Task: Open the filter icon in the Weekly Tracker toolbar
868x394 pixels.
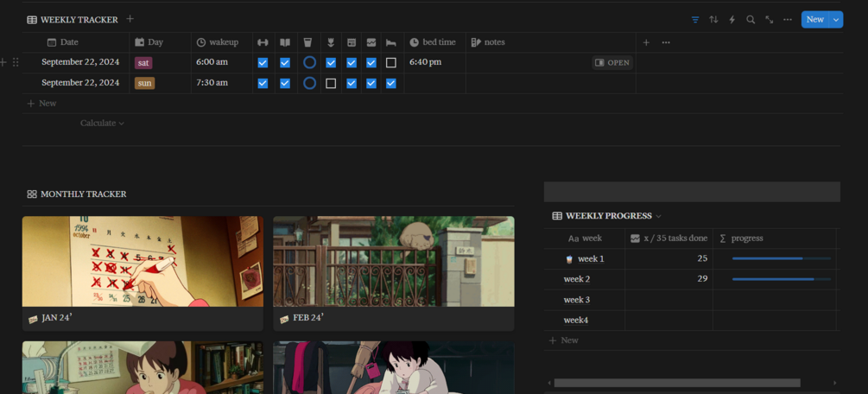Action: [x=695, y=19]
